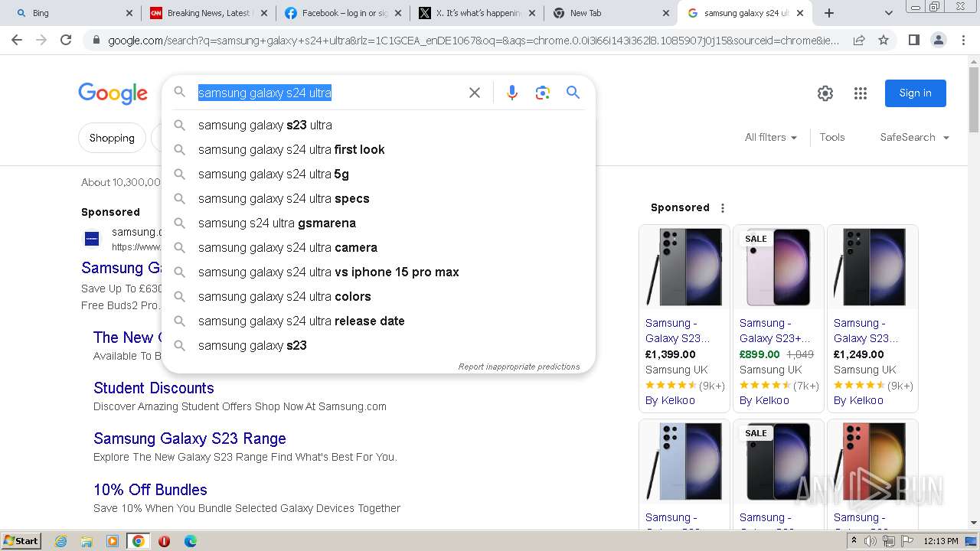Open the Windows Start menu
This screenshot has width=980, height=551.
click(21, 540)
